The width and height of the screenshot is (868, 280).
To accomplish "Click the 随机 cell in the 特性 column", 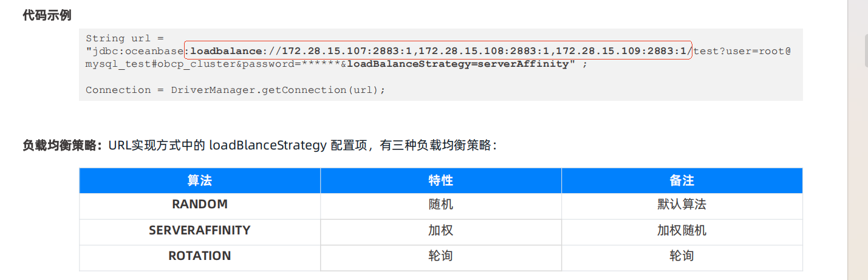I will (440, 205).
